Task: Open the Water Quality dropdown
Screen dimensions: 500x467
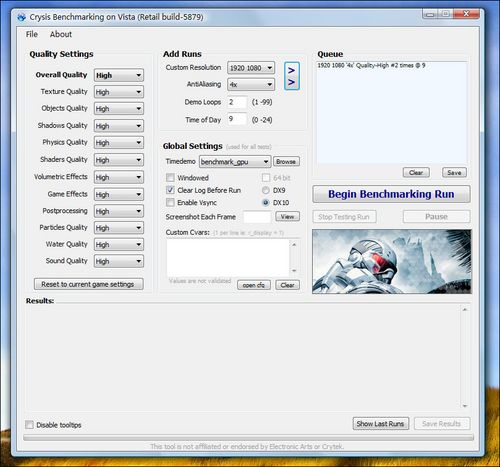Action: click(x=119, y=245)
